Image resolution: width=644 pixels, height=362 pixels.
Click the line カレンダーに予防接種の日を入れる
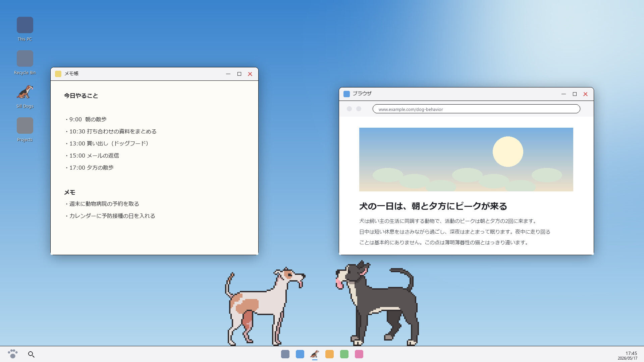pyautogui.click(x=110, y=216)
